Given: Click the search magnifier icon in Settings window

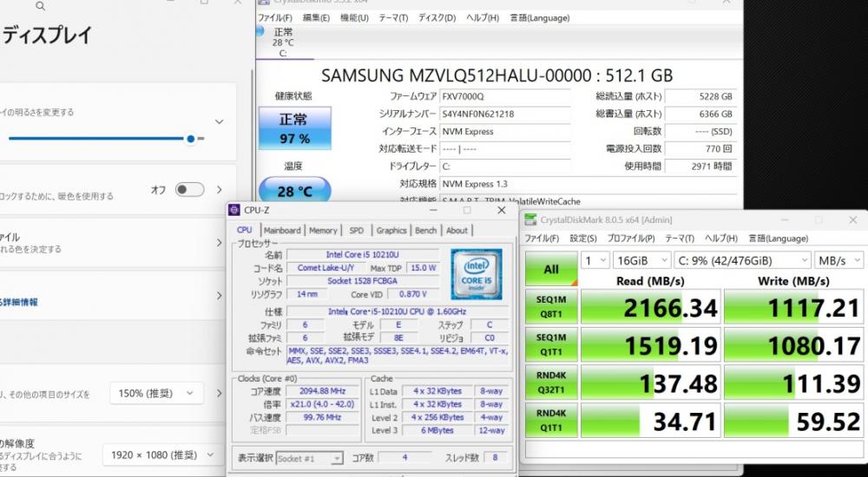Looking at the screenshot, I should click(x=40, y=5).
